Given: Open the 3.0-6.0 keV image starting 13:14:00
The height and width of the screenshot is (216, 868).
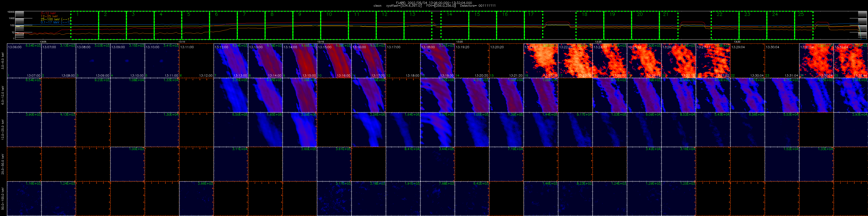Looking at the screenshot, I should [300, 61].
